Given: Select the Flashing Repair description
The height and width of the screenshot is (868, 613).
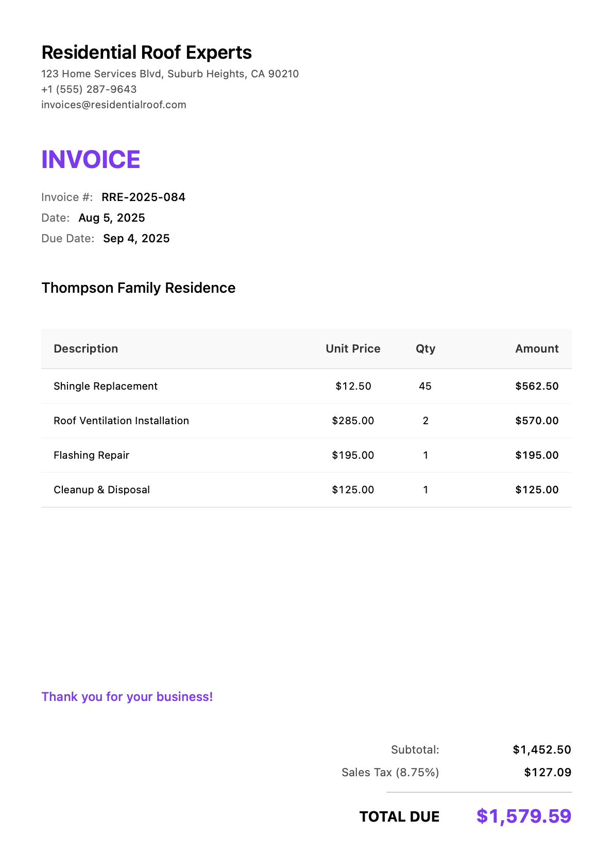Looking at the screenshot, I should click(91, 455).
